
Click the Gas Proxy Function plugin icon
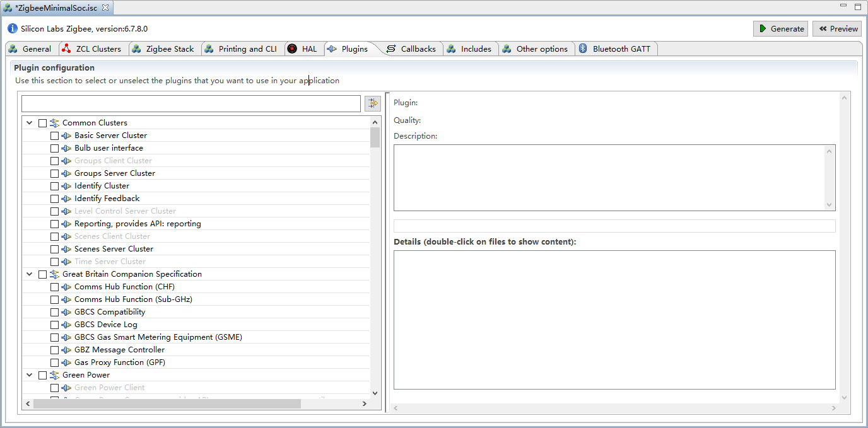click(66, 362)
